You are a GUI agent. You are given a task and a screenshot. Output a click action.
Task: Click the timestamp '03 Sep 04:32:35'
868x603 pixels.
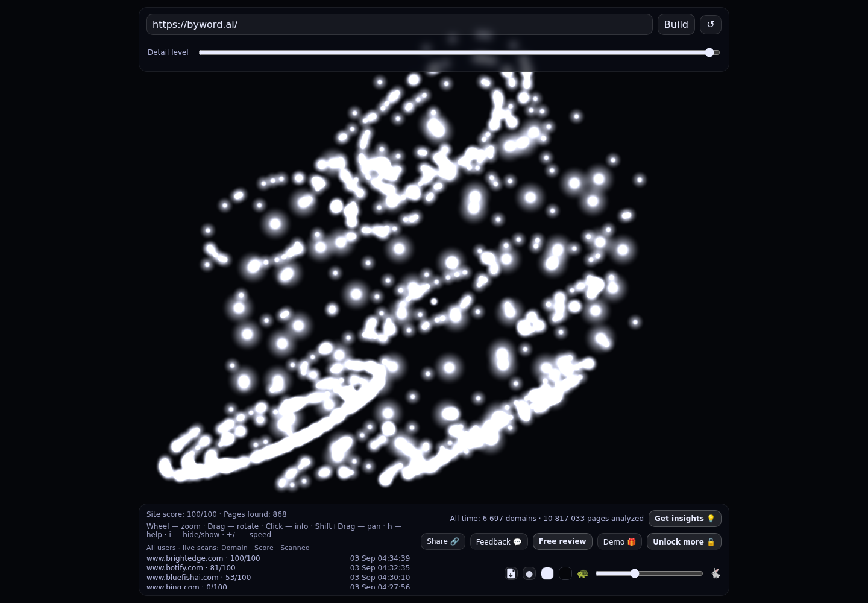[x=380, y=568]
